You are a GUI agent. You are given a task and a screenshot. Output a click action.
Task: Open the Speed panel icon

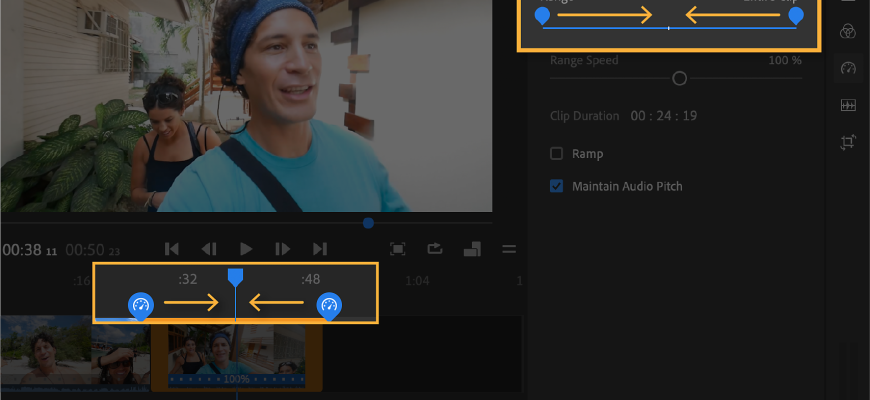848,68
